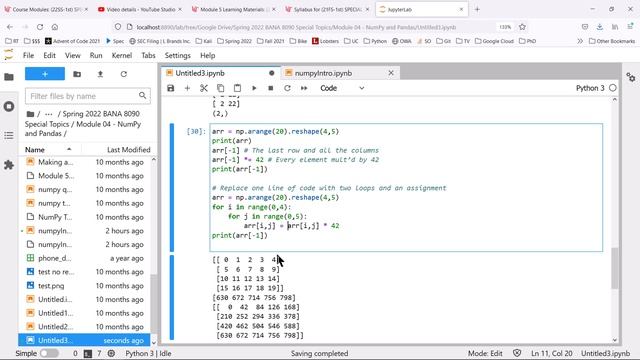This screenshot has width=640, height=360.
Task: Open a new browser tab
Action: pyautogui.click(x=477, y=9)
